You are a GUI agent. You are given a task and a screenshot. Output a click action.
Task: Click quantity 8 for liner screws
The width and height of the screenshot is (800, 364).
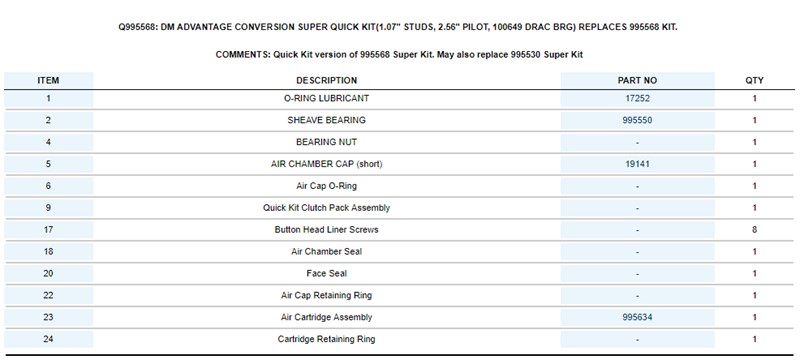click(755, 230)
